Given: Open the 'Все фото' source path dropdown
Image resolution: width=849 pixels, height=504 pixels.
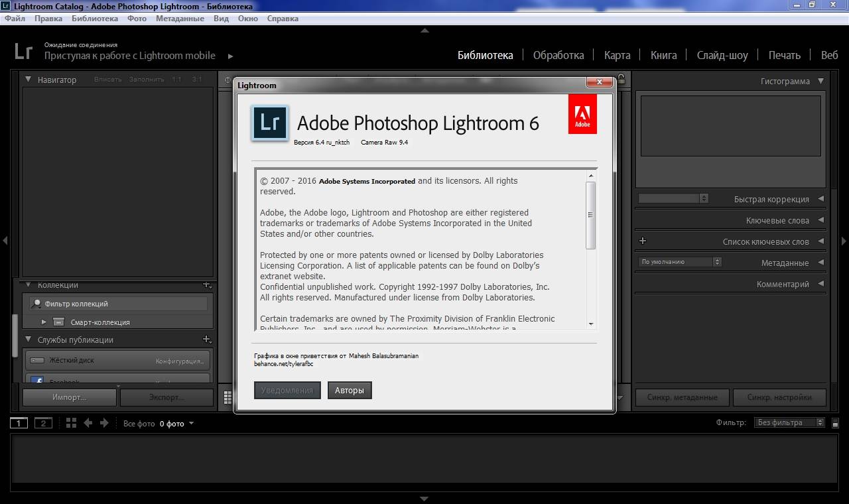Looking at the screenshot, I should tap(159, 424).
